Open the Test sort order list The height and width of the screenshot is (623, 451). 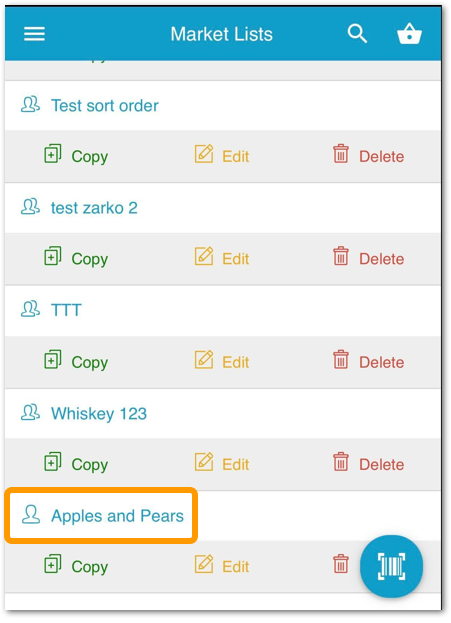(x=105, y=106)
